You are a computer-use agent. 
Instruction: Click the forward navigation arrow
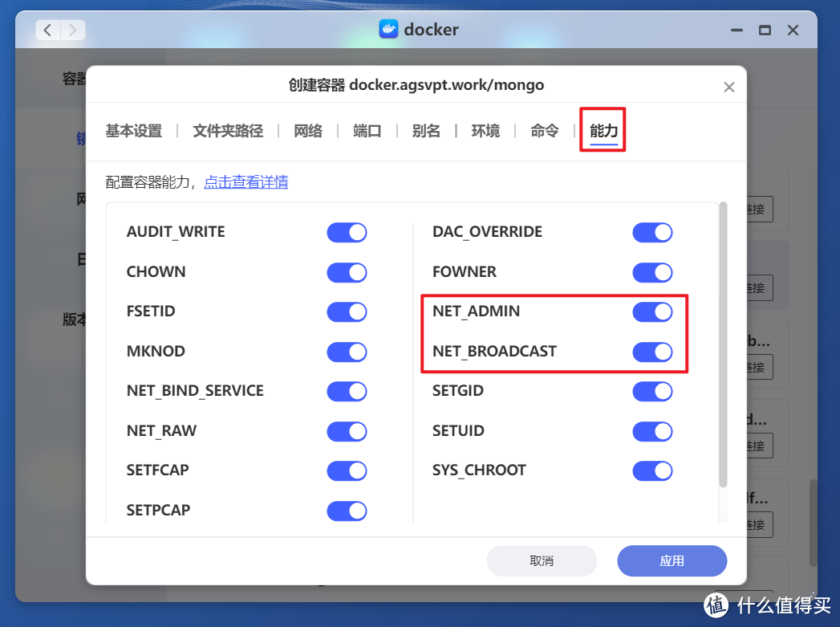tap(71, 29)
